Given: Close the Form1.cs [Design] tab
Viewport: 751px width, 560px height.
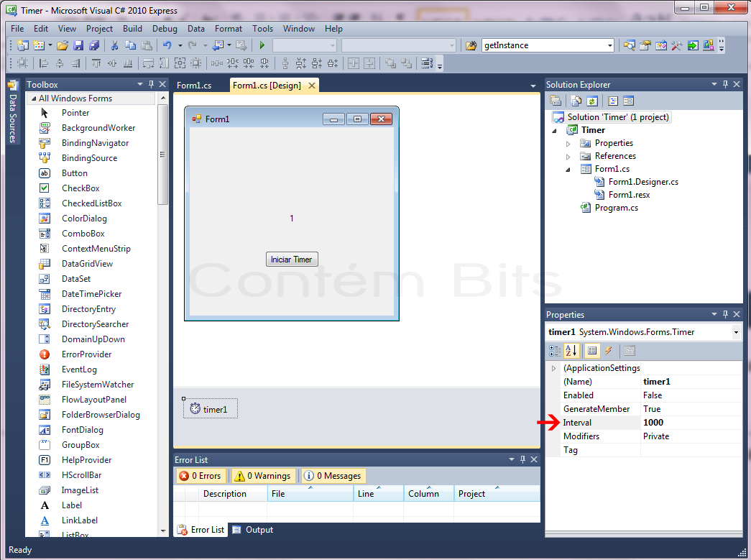Looking at the screenshot, I should [x=312, y=86].
